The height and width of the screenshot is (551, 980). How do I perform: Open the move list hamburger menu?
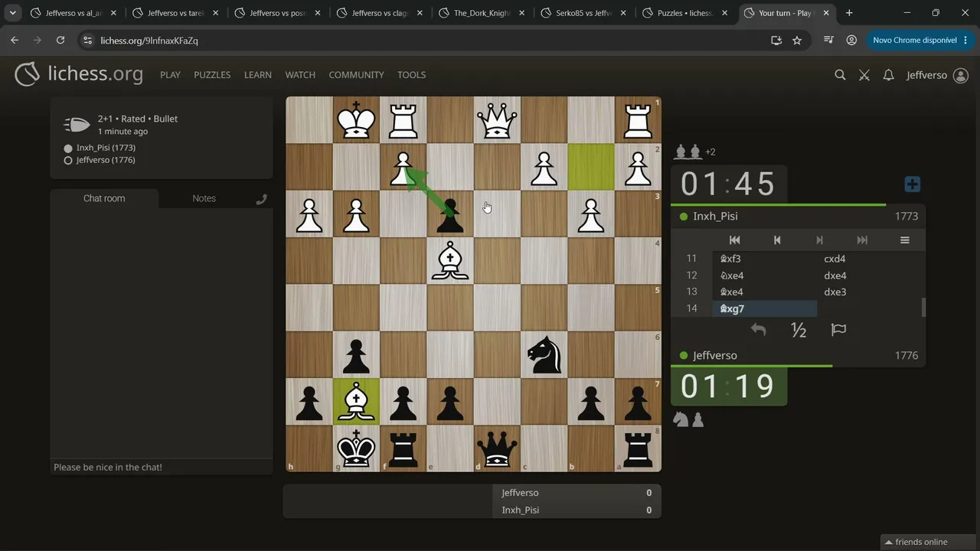coord(904,240)
